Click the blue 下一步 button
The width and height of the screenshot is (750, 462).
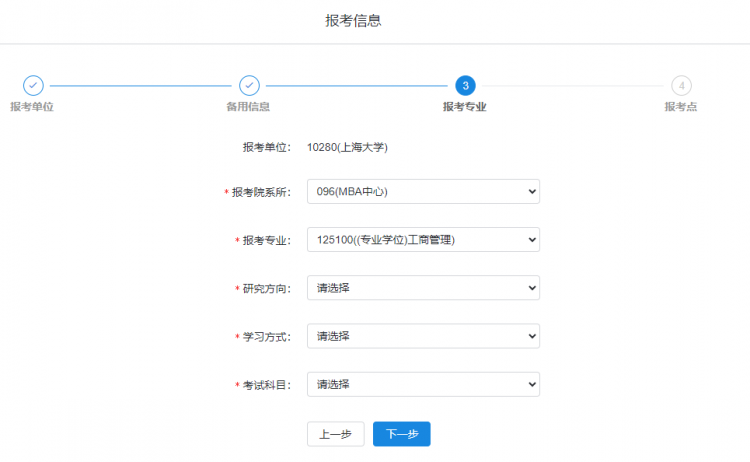coord(402,434)
